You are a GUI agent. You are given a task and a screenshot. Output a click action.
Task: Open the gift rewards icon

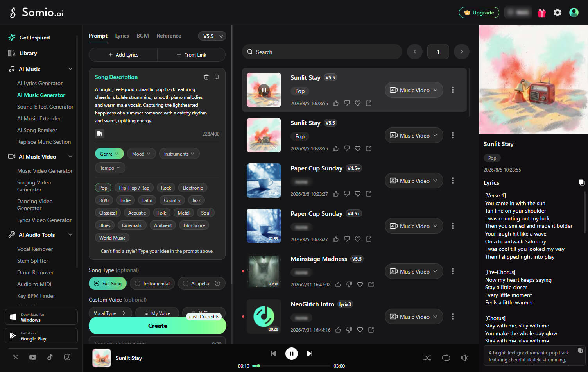click(541, 13)
